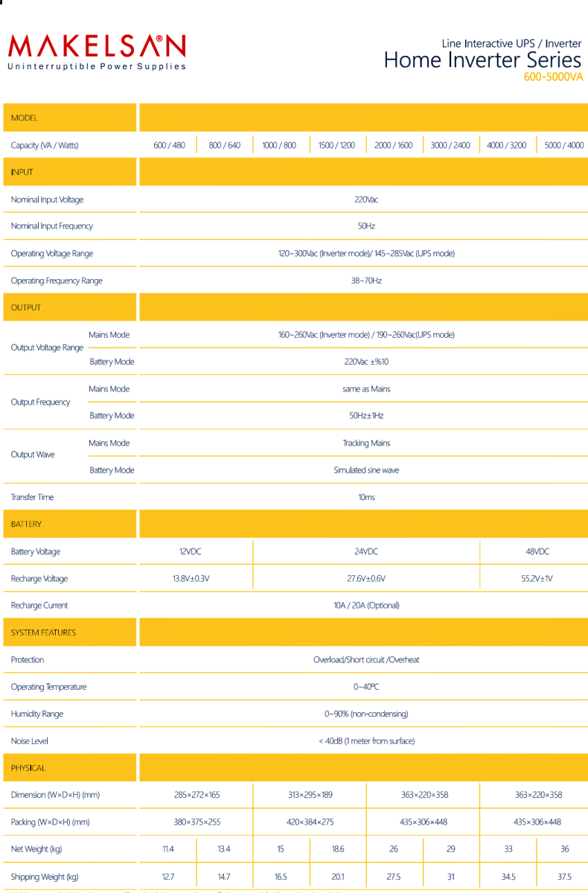588x893 pixels.
Task: Select the '13.8V±0.3V' recharge voltage cell
Action: pos(191,579)
